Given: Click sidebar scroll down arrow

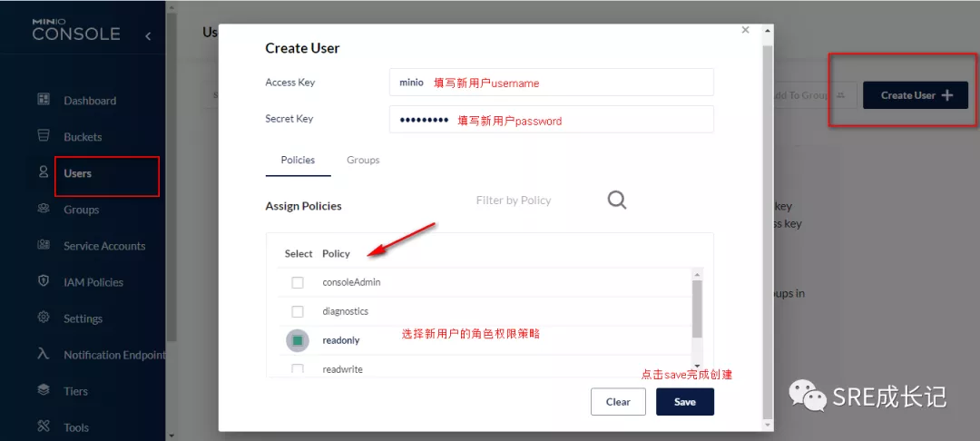Looking at the screenshot, I should [171, 436].
